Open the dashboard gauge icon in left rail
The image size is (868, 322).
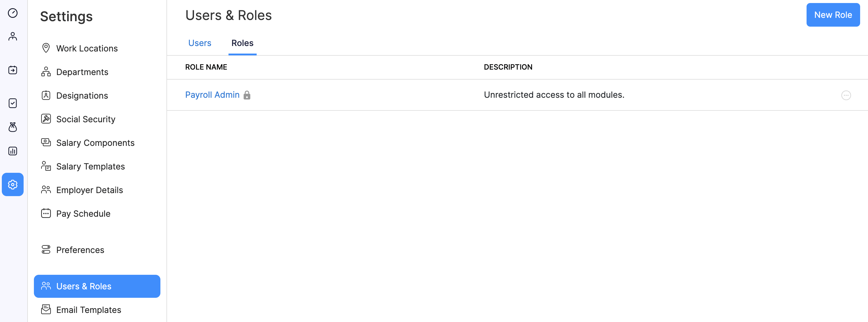tap(12, 13)
